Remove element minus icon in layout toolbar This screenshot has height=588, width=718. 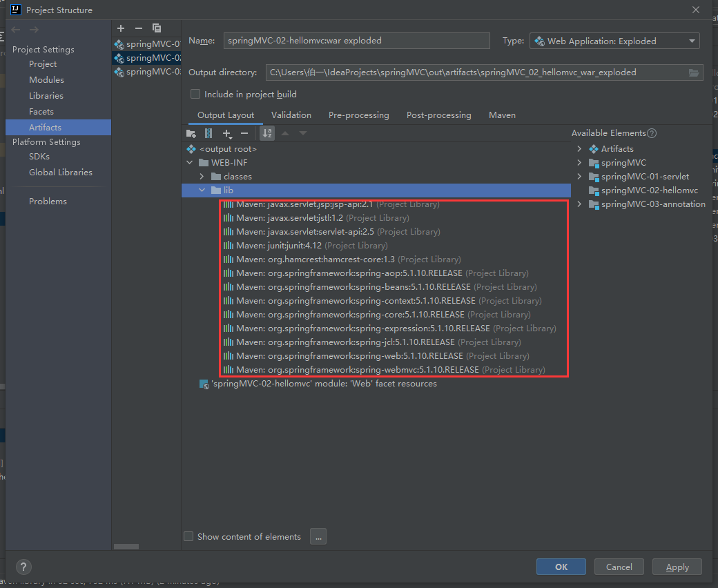point(244,134)
